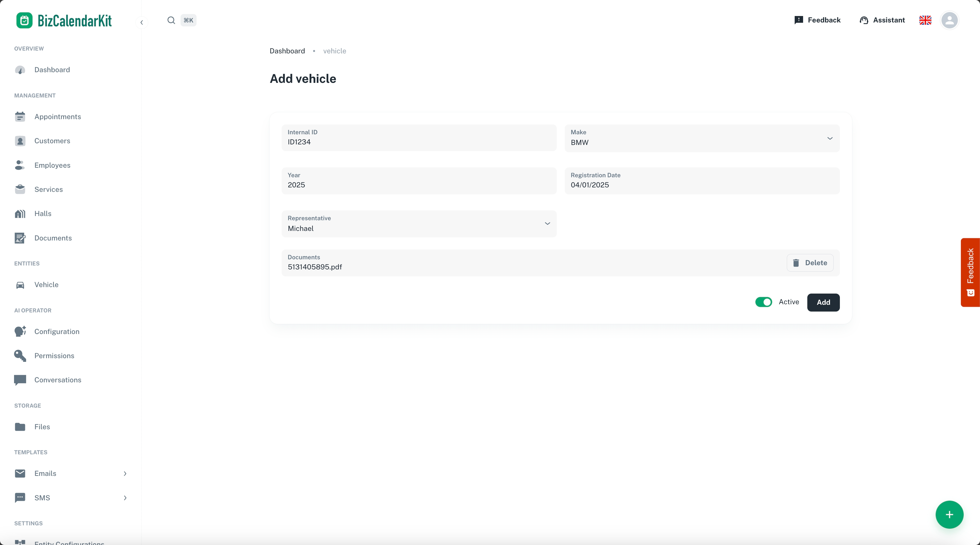Viewport: 980px width, 545px height.
Task: Go to Appointments in sidebar
Action: pos(58,117)
